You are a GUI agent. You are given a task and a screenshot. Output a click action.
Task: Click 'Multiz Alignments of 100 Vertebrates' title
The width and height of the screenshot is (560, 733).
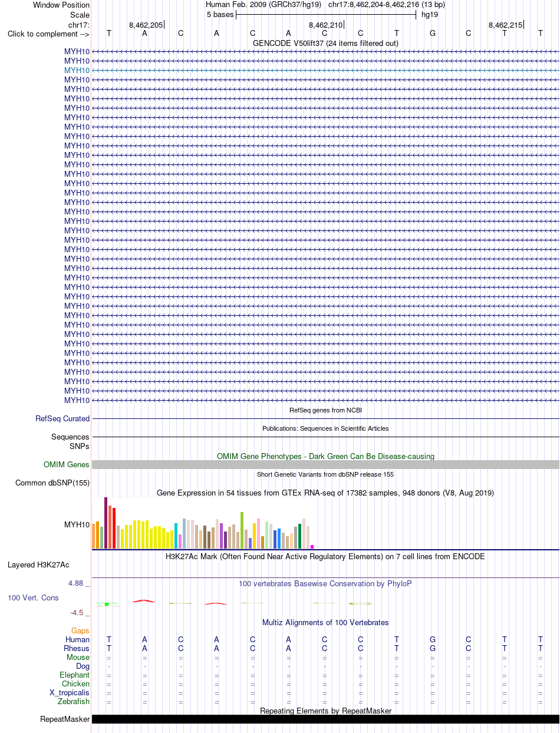[x=325, y=622]
